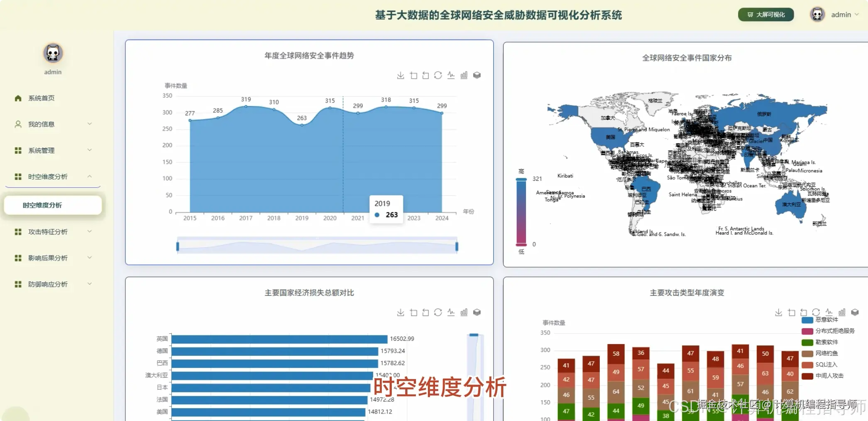Screen dimensions: 868x421
Task: Go to 系统首页 in the sidebar
Action: [x=42, y=98]
